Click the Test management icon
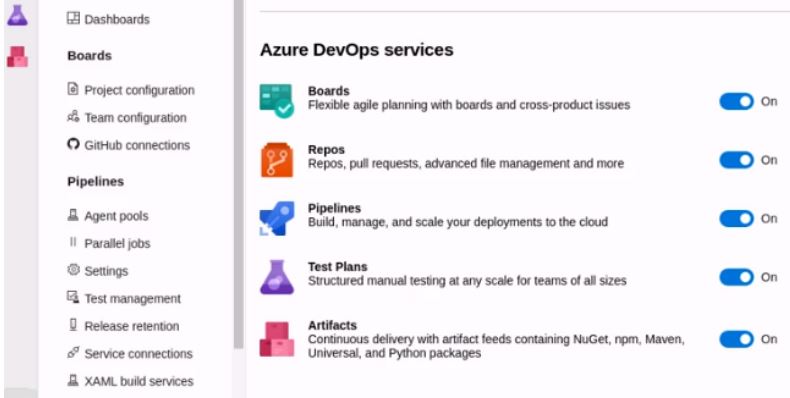 pyautogui.click(x=74, y=297)
